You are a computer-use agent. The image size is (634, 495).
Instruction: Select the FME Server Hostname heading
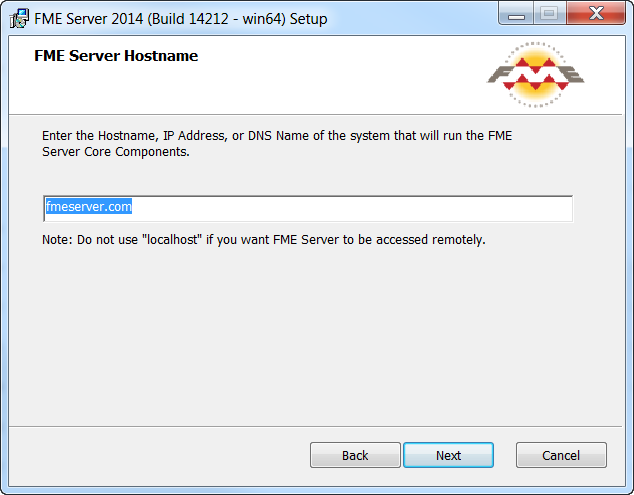[x=116, y=56]
